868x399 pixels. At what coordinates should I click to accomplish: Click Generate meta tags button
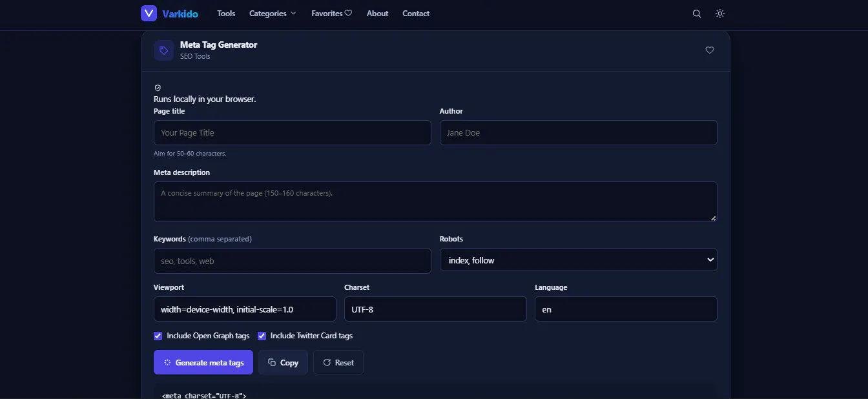(203, 362)
